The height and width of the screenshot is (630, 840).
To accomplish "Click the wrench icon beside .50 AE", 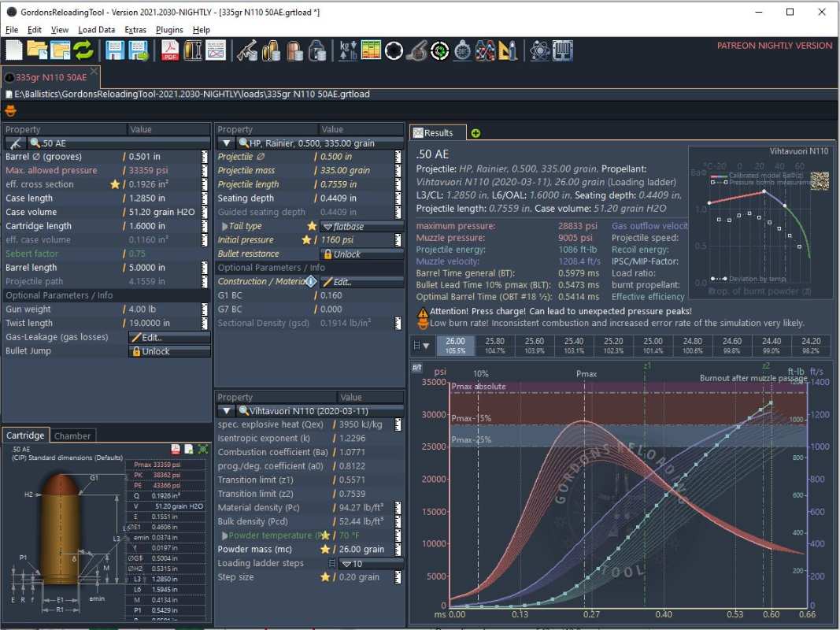I will tap(16, 143).
